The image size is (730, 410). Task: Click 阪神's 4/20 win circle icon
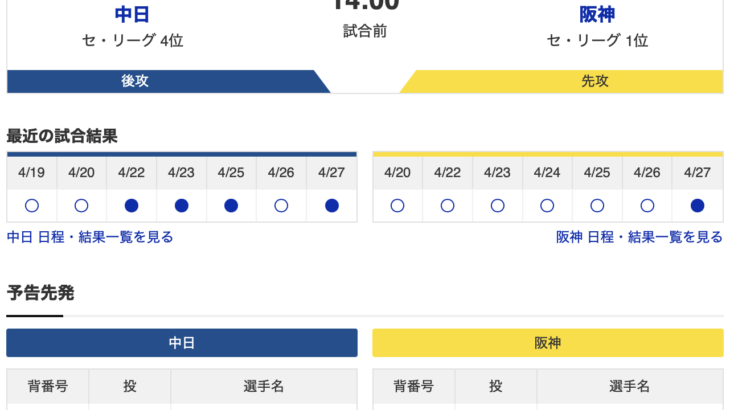pyautogui.click(x=397, y=206)
